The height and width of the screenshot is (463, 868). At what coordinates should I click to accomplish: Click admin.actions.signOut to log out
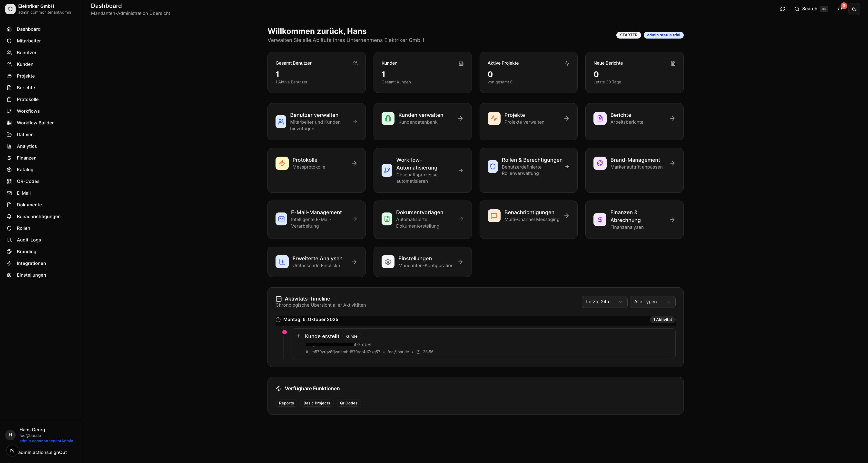(42, 452)
